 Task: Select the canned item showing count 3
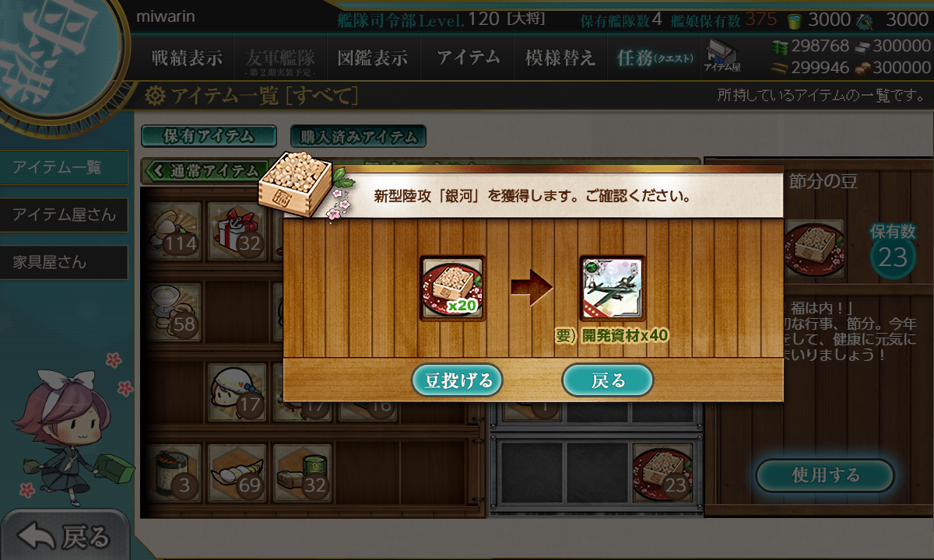[172, 473]
